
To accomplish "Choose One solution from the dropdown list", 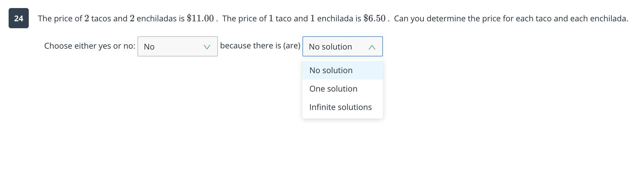I will 333,89.
